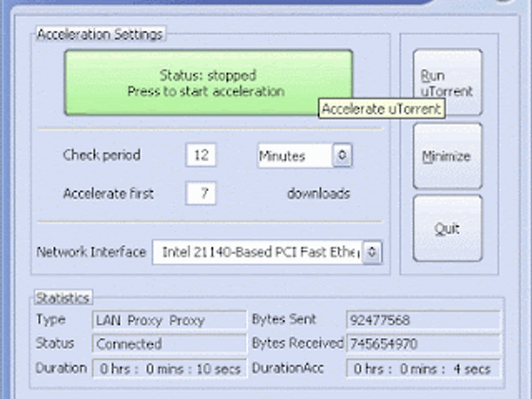The height and width of the screenshot is (399, 532).
Task: Edit the Accelerate first value 7
Action: pos(201,193)
